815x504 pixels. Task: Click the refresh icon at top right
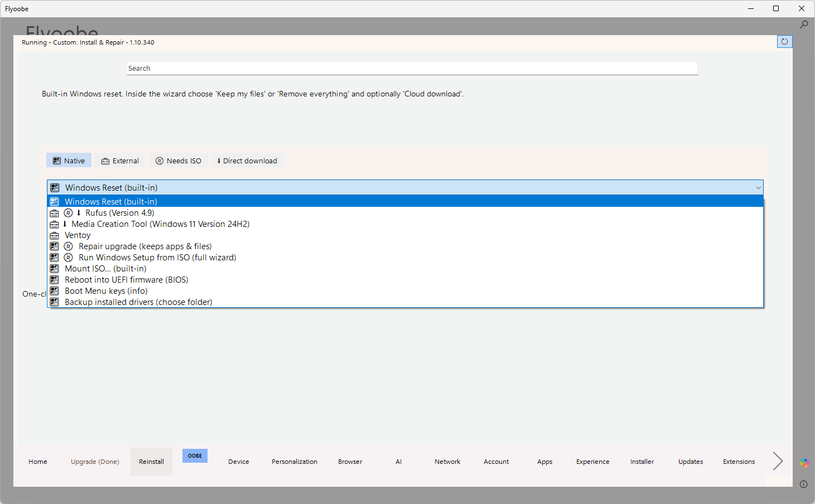pyautogui.click(x=784, y=41)
